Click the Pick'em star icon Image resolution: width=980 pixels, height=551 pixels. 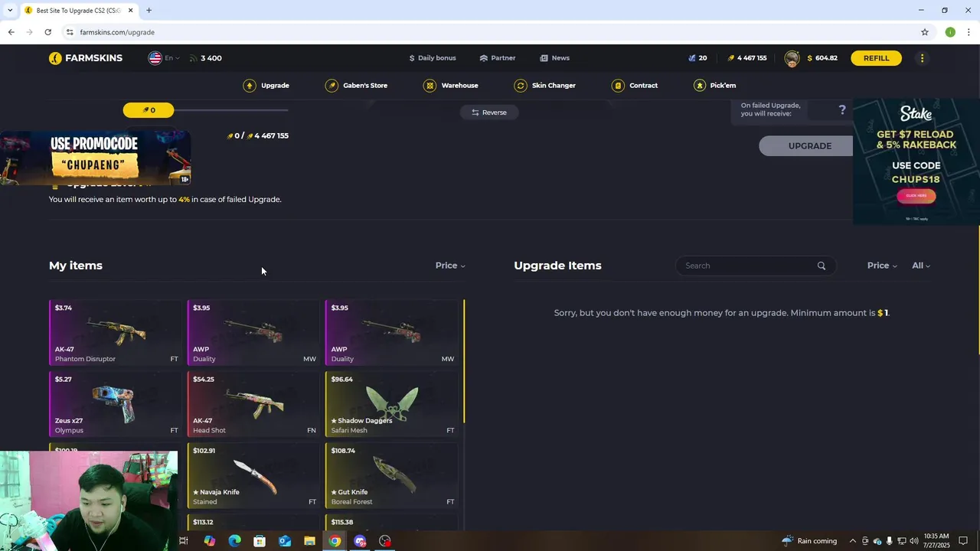(x=700, y=86)
